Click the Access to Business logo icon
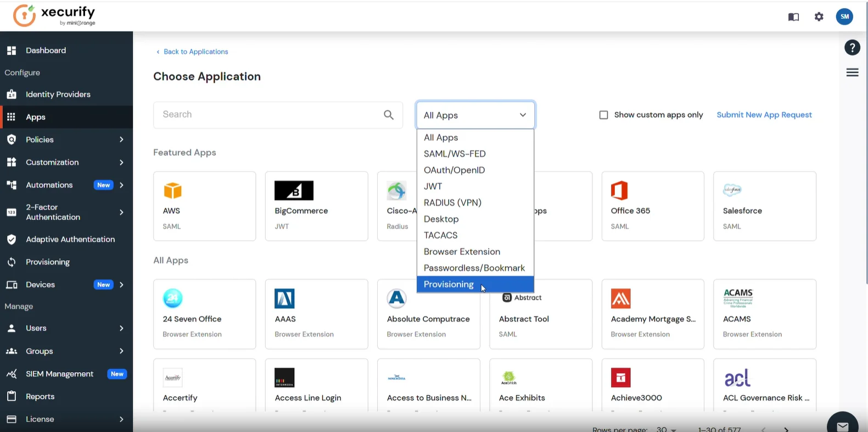 (x=396, y=378)
